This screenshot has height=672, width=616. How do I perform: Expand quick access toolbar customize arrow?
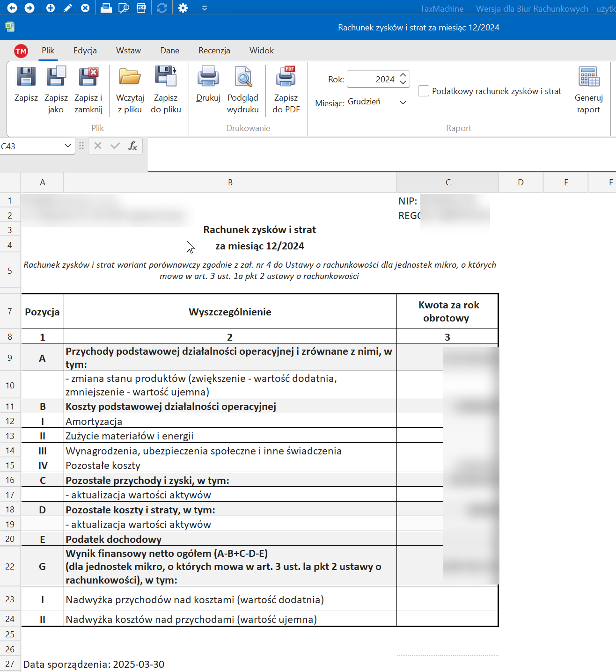(205, 8)
